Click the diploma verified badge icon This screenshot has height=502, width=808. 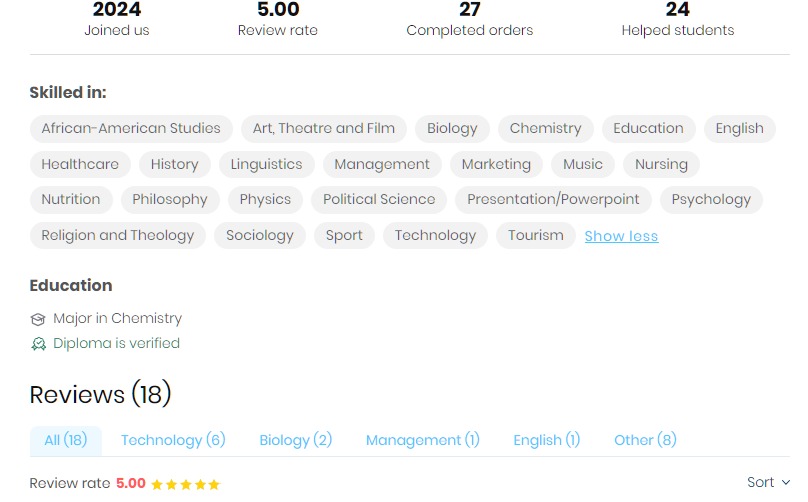click(x=38, y=344)
